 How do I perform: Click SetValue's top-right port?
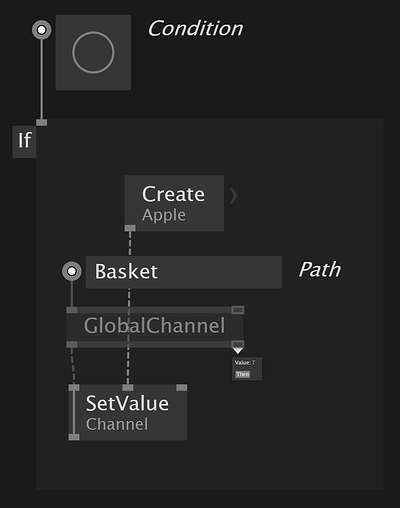coord(182,388)
